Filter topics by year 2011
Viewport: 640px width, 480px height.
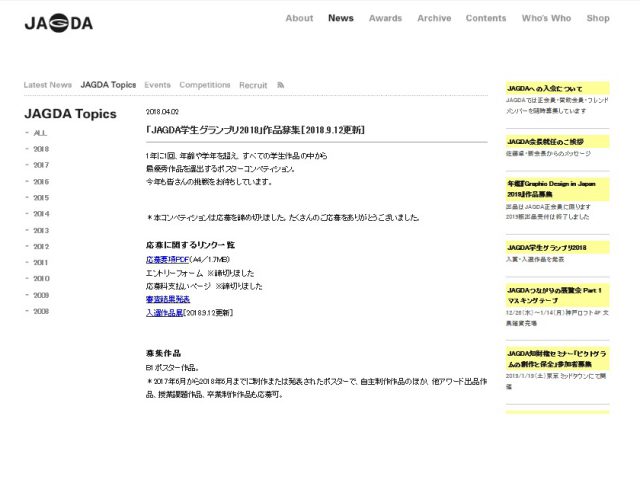pyautogui.click(x=40, y=262)
